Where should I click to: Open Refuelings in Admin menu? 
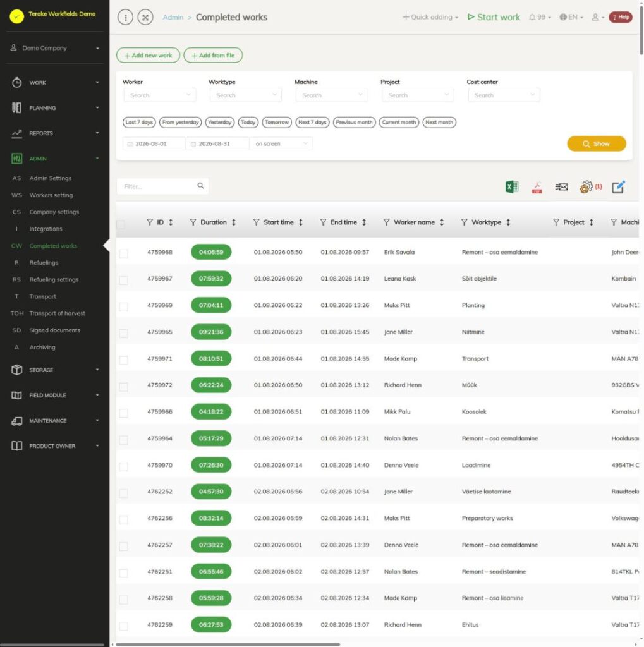click(44, 262)
